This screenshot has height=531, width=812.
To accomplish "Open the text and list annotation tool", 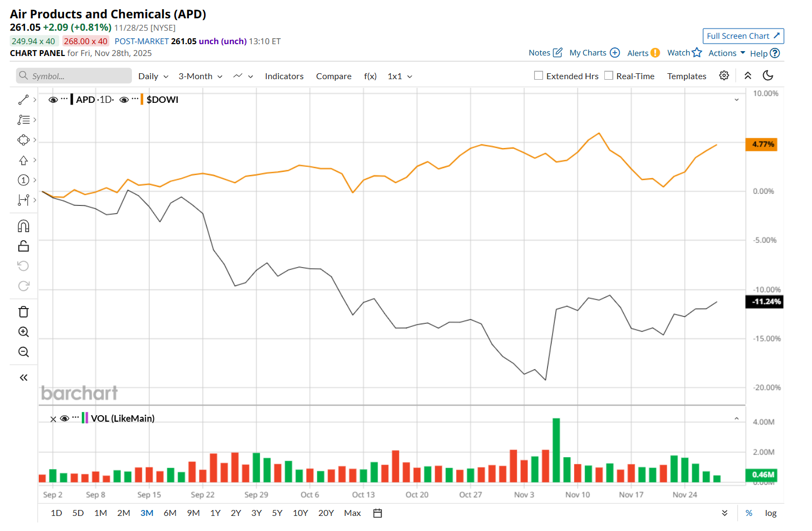I will click(23, 120).
